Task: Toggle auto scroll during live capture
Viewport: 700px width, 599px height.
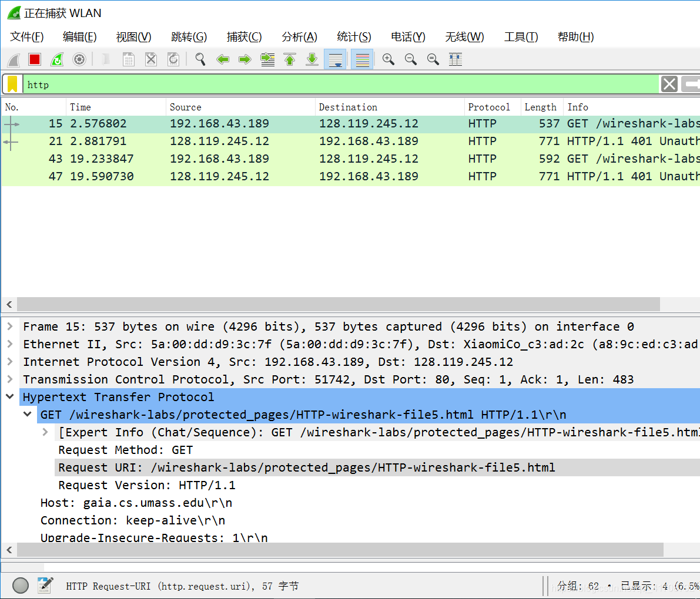Action: click(x=335, y=59)
